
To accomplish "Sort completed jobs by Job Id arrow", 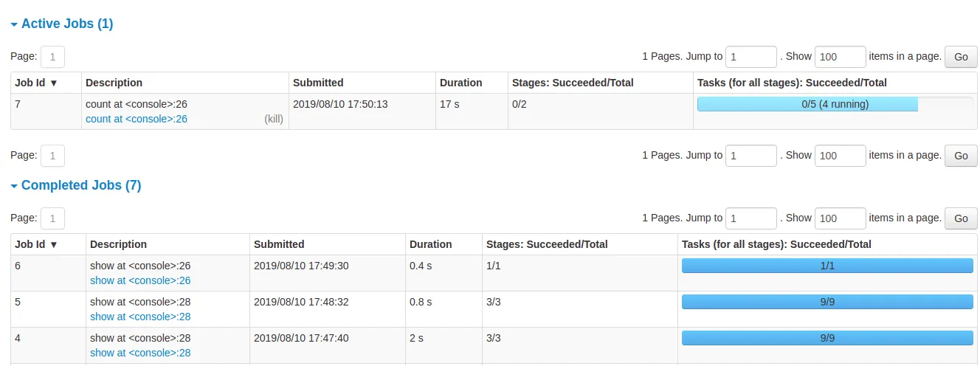I will point(53,244).
